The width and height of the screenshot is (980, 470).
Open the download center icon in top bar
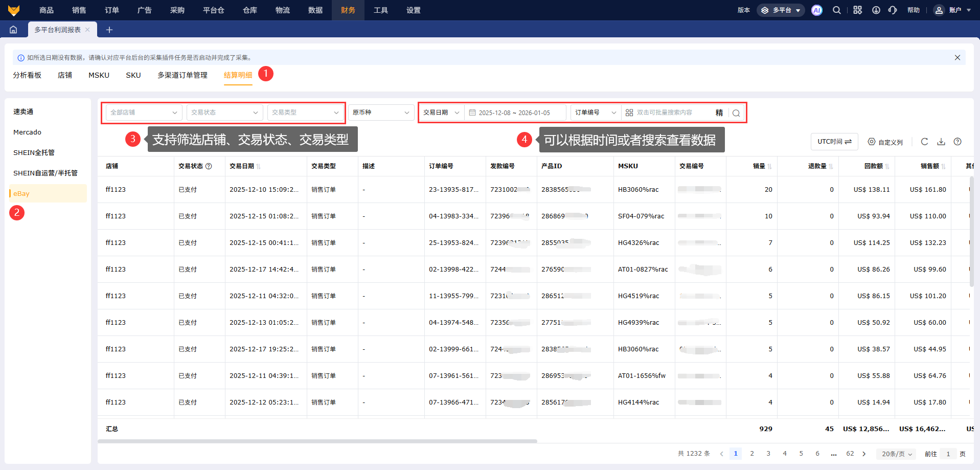tap(876, 10)
